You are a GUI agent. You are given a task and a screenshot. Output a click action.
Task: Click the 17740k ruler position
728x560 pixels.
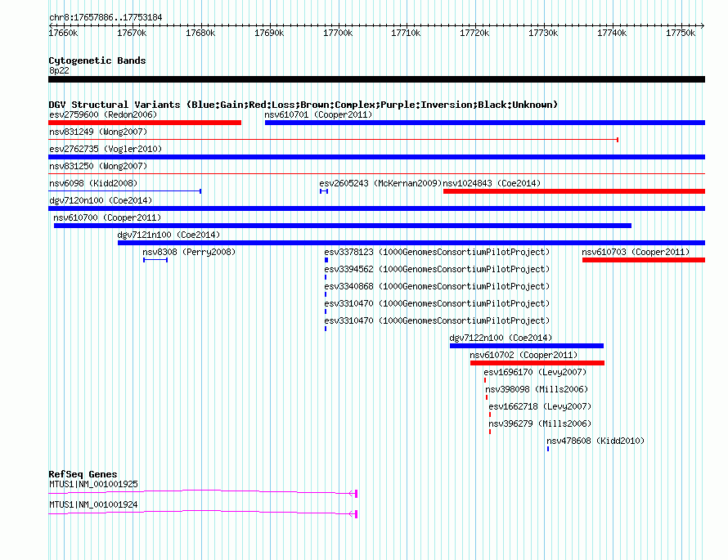pos(612,33)
